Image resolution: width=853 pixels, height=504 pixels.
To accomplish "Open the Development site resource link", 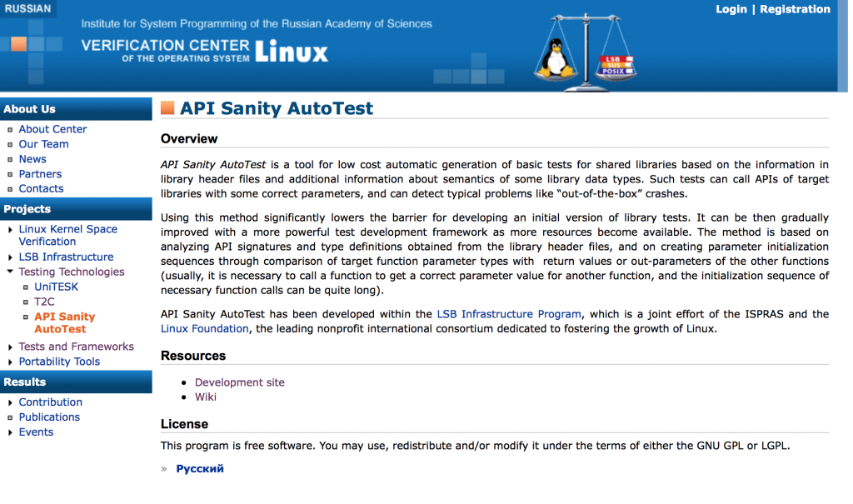I will point(239,382).
